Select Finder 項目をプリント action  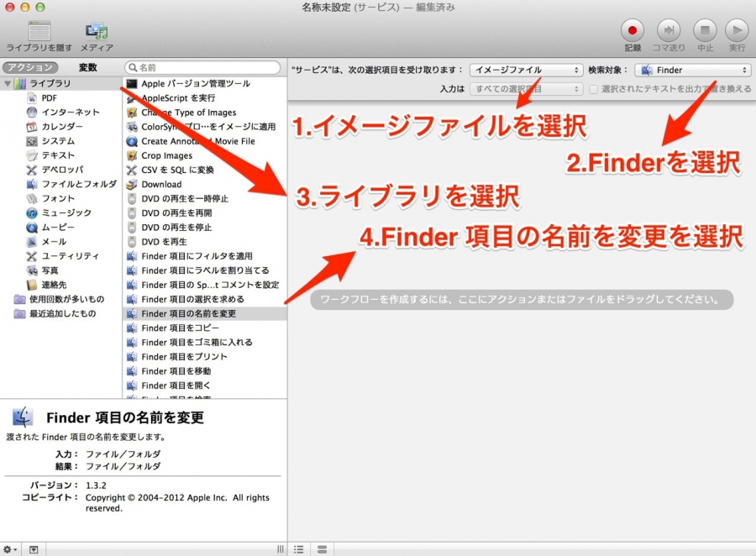[x=205, y=357]
